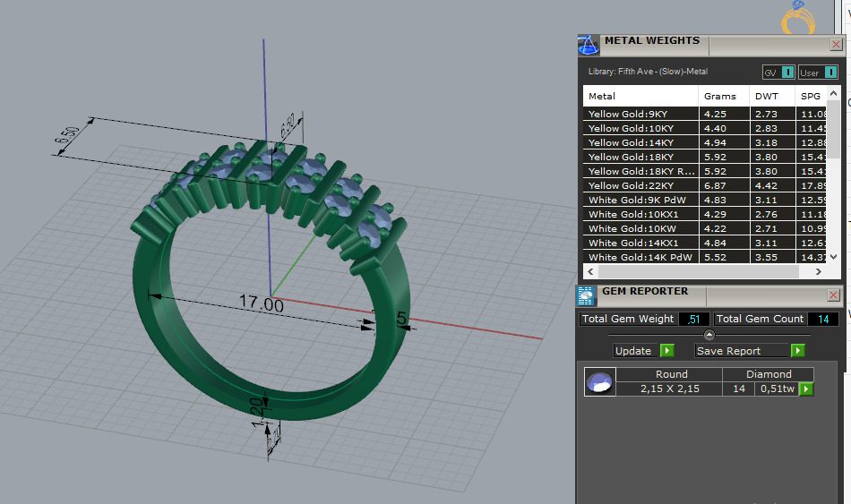The height and width of the screenshot is (504, 851).
Task: Select the Yellow Gold:18KY row
Action: coord(704,157)
